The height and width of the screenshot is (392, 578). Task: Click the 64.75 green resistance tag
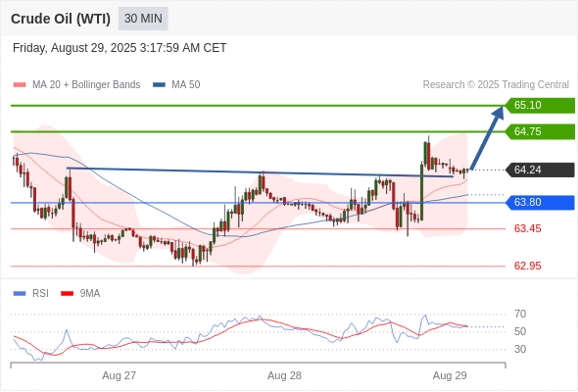pos(540,131)
